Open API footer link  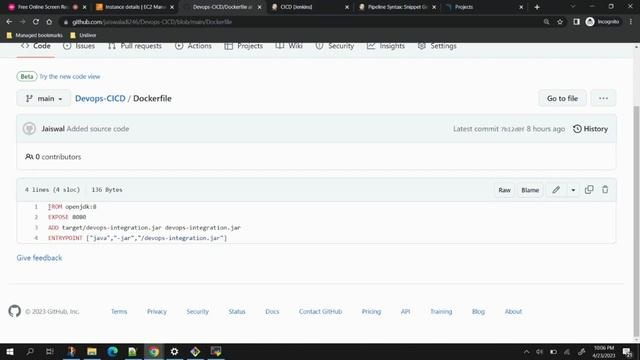click(405, 311)
